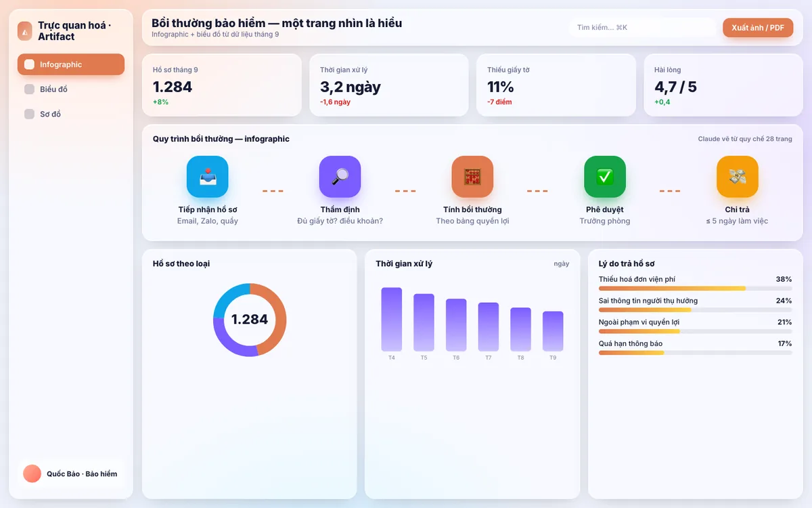Click the T5 bar in chart
Viewport: 812px width, 508px height.
[x=424, y=322]
